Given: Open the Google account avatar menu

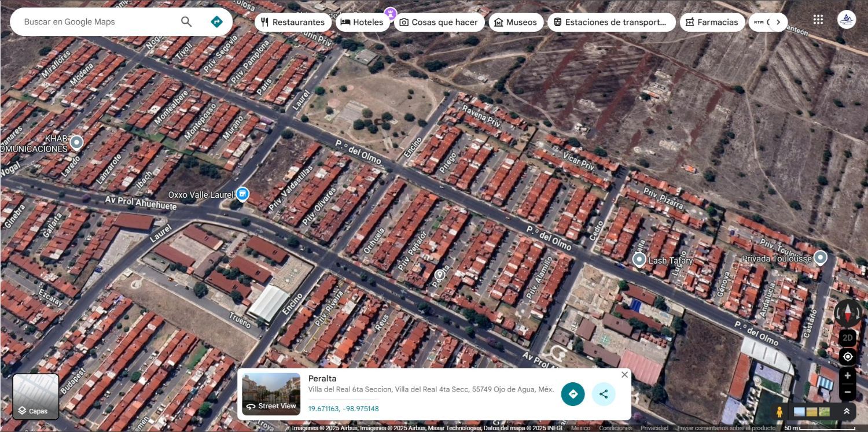Looking at the screenshot, I should coord(847,20).
